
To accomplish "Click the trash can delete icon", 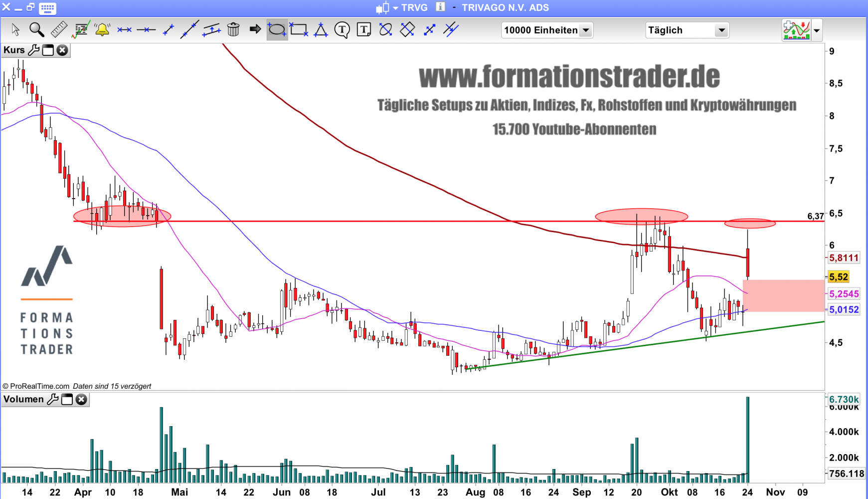I will click(x=233, y=30).
